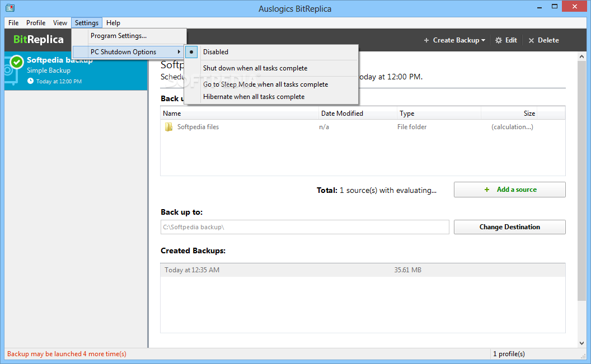This screenshot has height=364, width=591.
Task: Choose Shut down when all tasks complete
Action: [x=271, y=68]
